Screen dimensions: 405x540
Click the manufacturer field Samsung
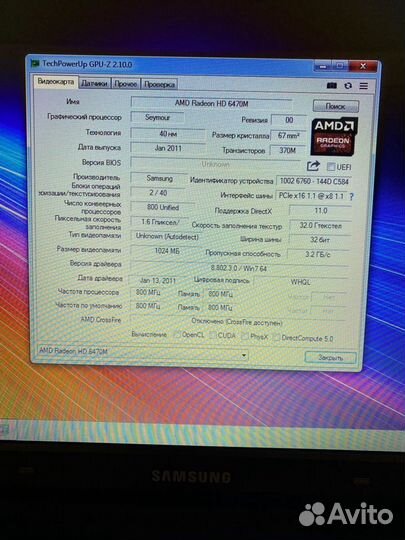(159, 178)
